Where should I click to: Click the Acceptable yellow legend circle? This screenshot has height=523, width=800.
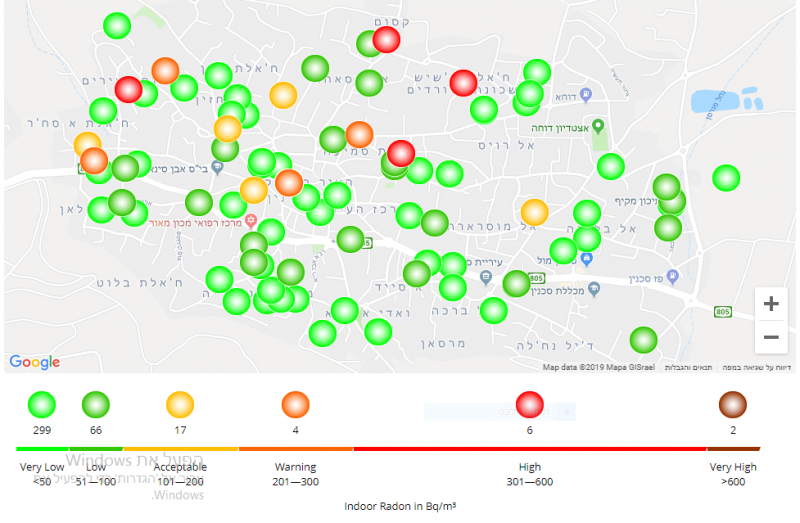(x=179, y=404)
